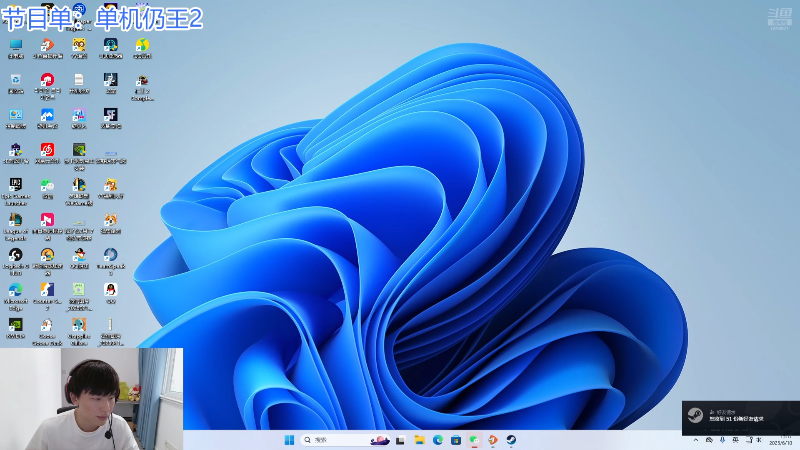Toggle the 英 input method indicator
The width and height of the screenshot is (800, 450).
point(735,440)
